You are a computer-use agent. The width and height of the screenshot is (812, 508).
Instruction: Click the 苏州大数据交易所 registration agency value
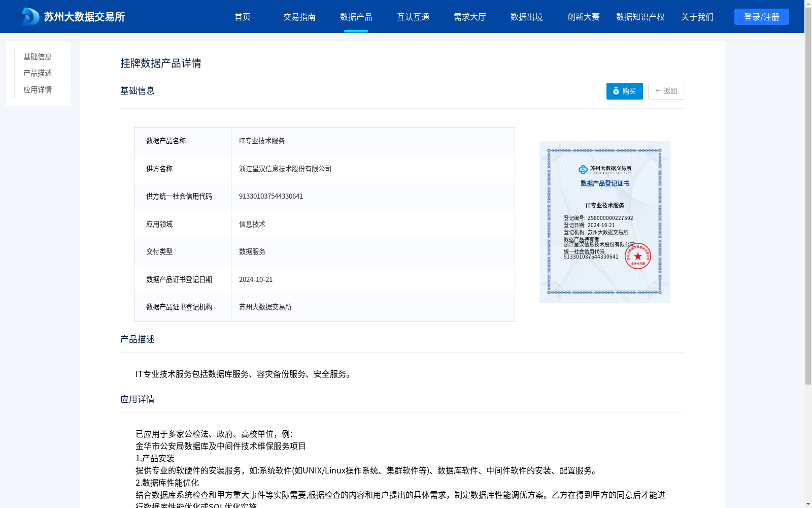(x=265, y=307)
